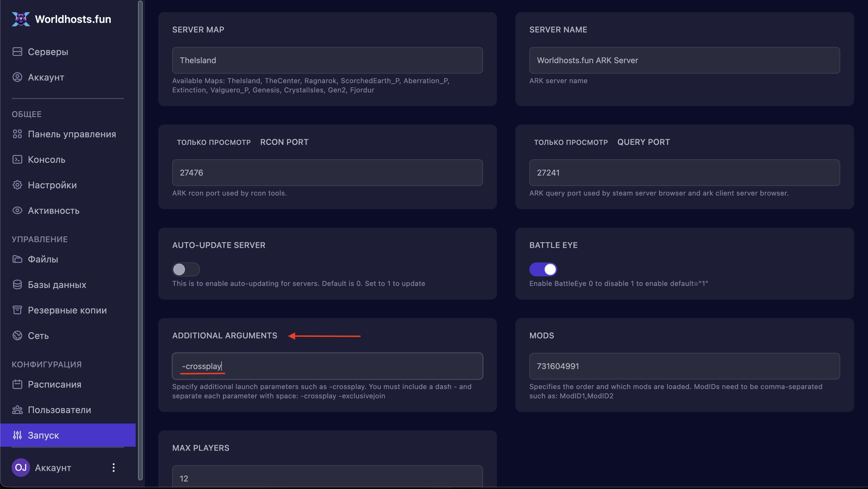Click the Настройки gear icon
The width and height of the screenshot is (868, 489).
pyautogui.click(x=17, y=185)
